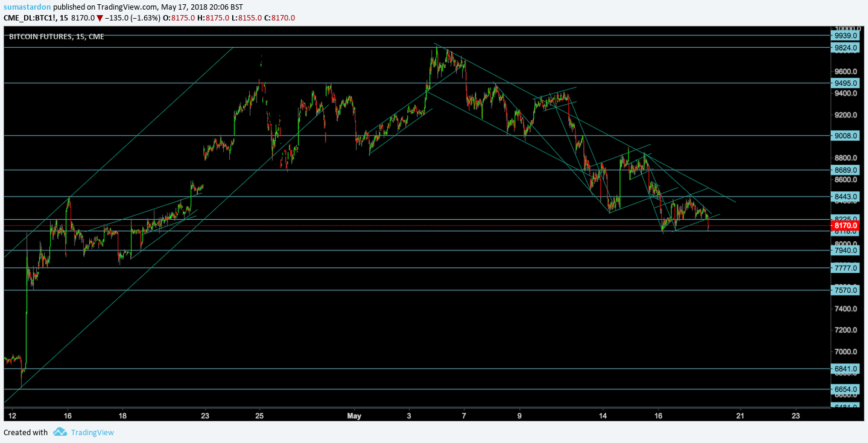Click the H:8175.0 high value
The image size is (868, 443).
click(x=213, y=18)
